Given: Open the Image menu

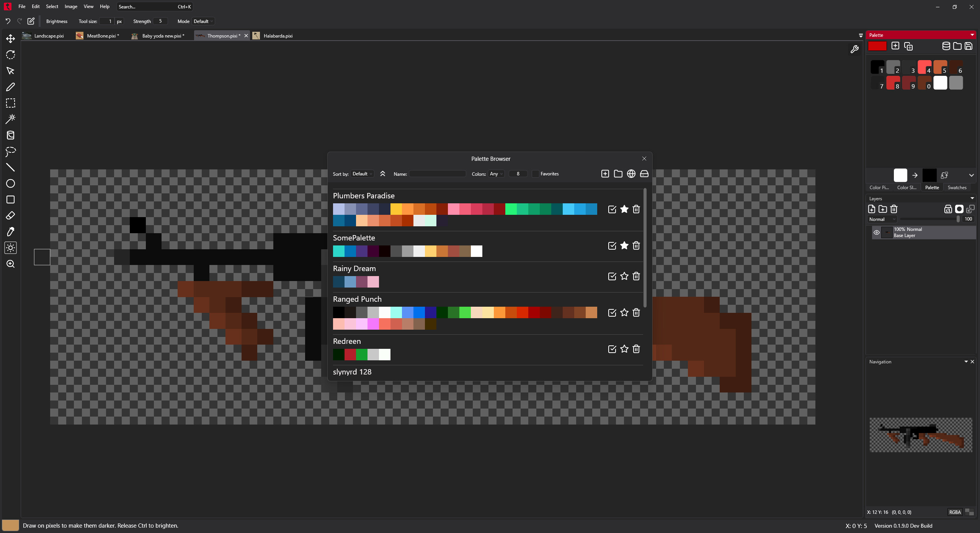Looking at the screenshot, I should 70,7.
